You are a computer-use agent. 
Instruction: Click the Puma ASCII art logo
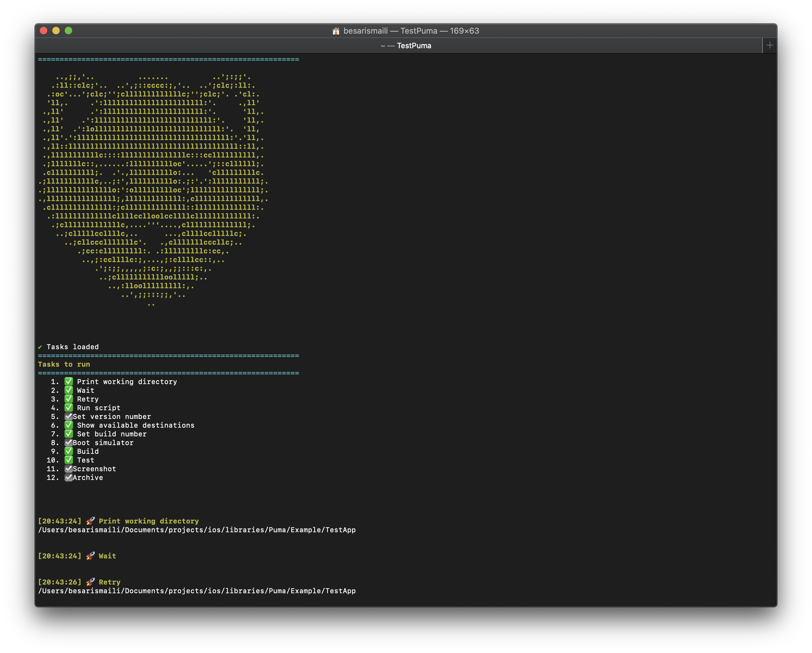click(153, 181)
